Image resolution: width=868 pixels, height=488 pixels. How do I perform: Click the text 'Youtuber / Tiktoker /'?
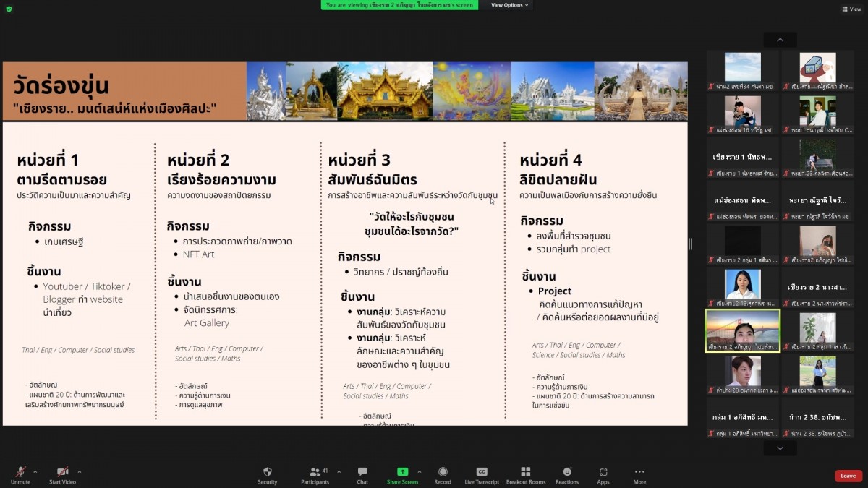(x=87, y=286)
